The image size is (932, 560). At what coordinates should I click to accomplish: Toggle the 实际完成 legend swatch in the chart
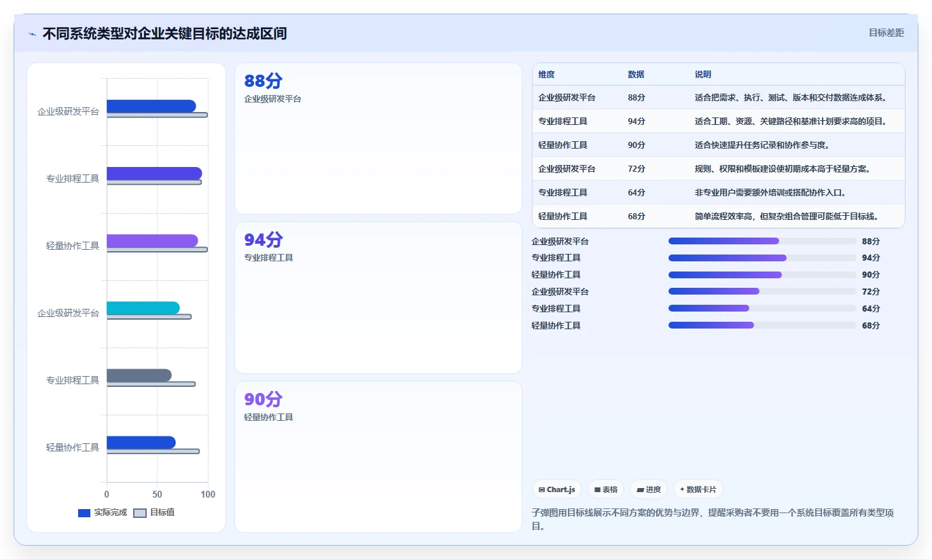click(x=84, y=513)
